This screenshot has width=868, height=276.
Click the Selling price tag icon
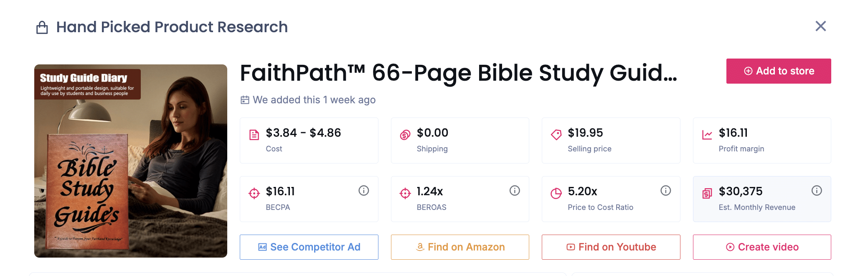click(x=556, y=135)
